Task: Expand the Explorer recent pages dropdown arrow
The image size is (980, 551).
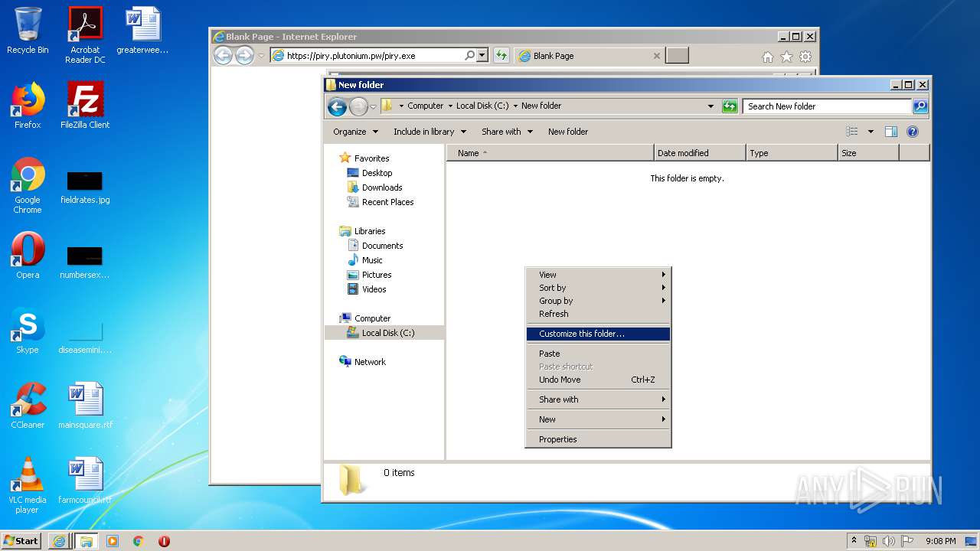Action: tap(374, 106)
